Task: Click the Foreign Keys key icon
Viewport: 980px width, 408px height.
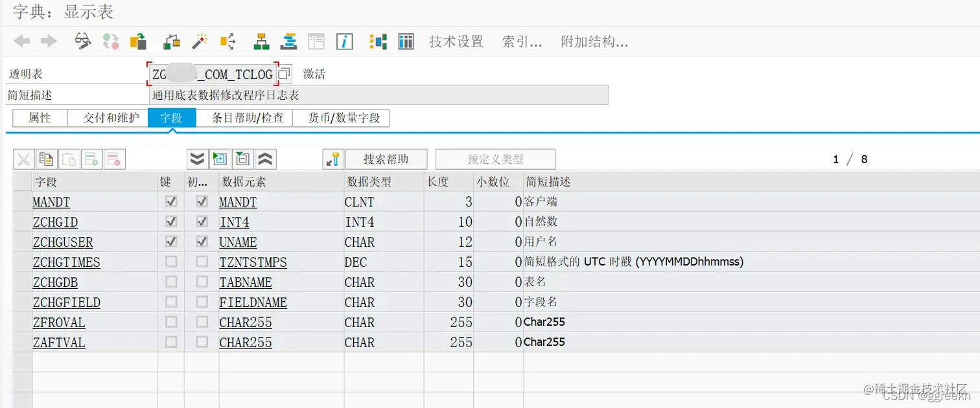Action: tap(333, 159)
